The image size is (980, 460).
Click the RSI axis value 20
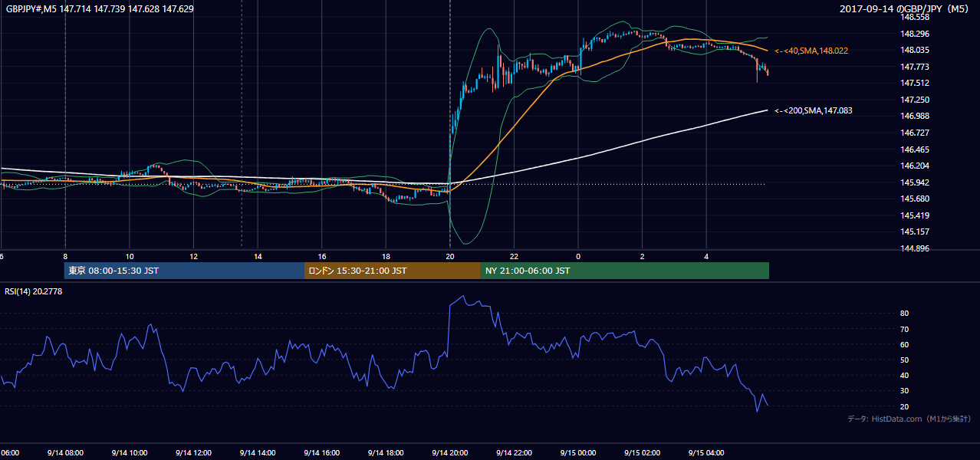click(904, 406)
